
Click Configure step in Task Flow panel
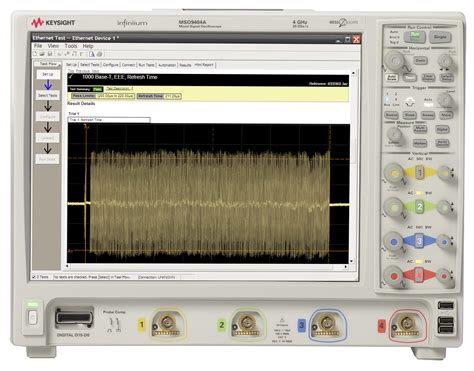(x=48, y=117)
